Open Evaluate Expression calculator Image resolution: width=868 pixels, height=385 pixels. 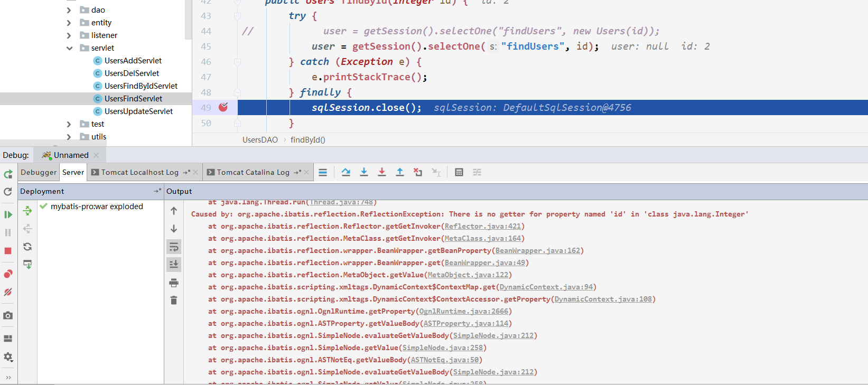click(459, 172)
